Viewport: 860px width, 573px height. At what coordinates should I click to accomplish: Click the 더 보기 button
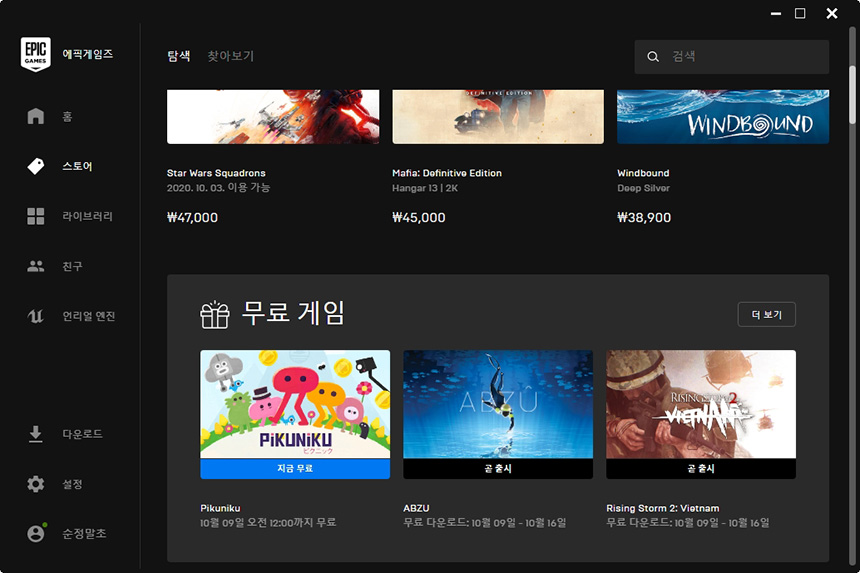(x=767, y=314)
